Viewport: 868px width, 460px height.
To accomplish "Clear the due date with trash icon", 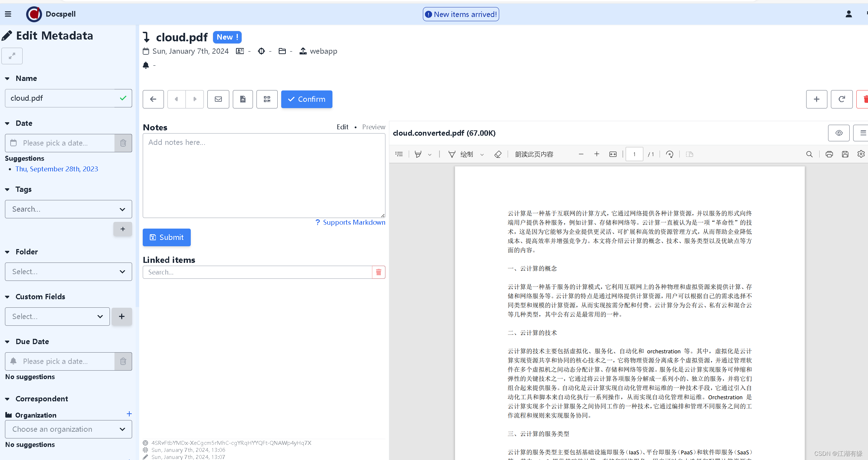I will [123, 361].
